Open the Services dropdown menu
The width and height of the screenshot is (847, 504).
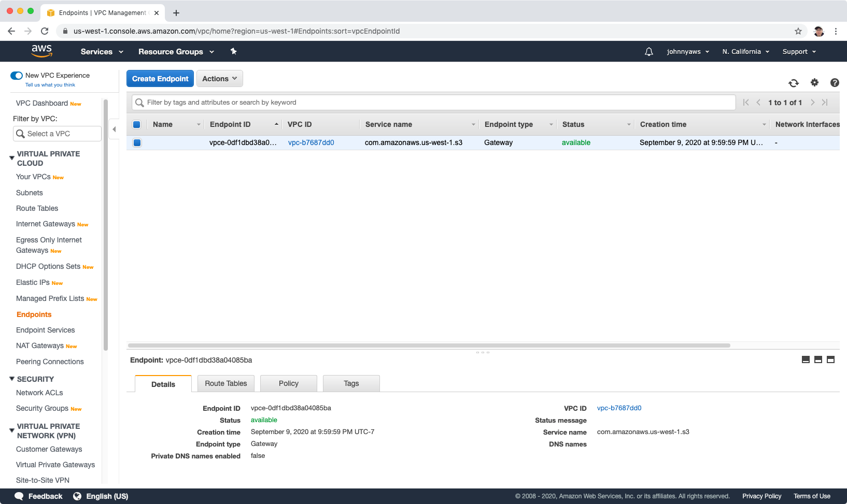click(102, 52)
